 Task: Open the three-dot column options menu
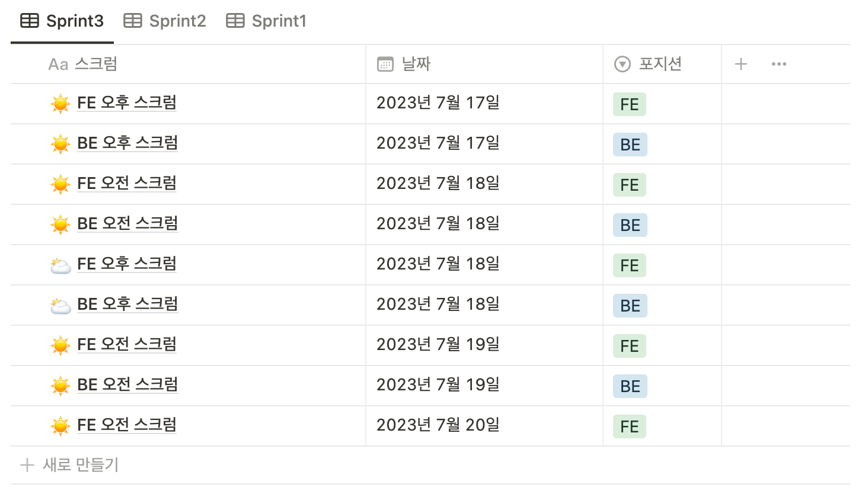click(x=779, y=64)
